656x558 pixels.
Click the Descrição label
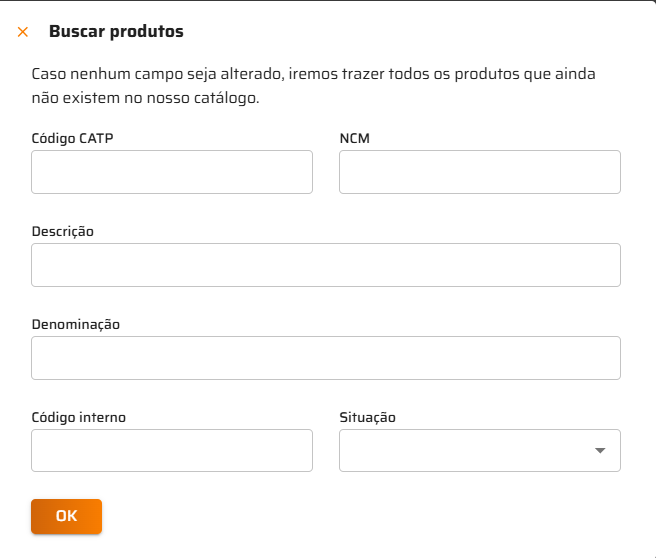pos(62,231)
